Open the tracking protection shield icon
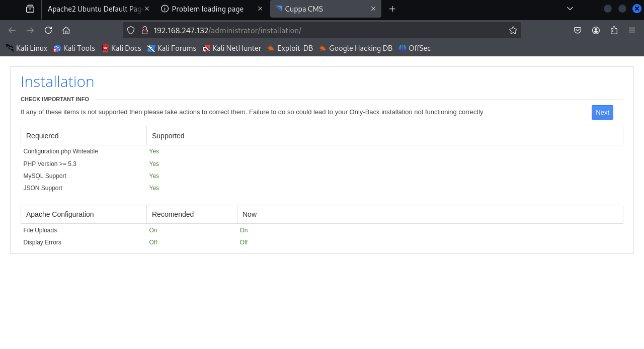Viewport: 644px width, 349px height. point(131,30)
